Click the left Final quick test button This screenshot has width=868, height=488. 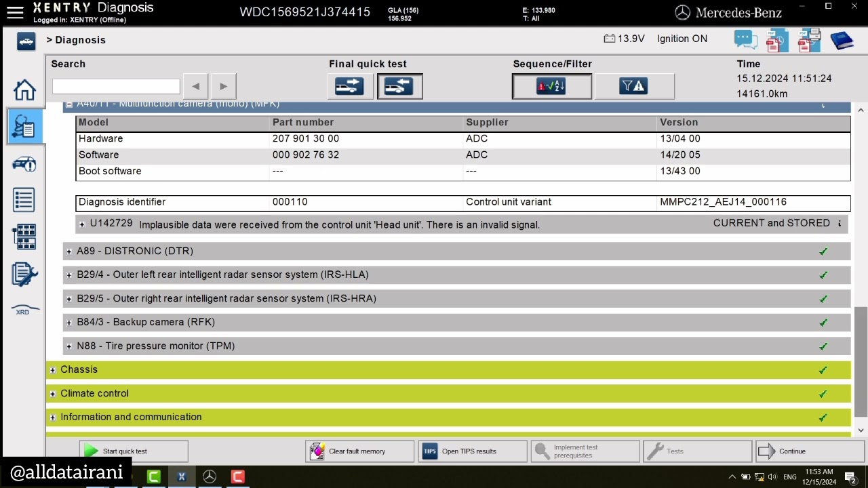pos(350,86)
